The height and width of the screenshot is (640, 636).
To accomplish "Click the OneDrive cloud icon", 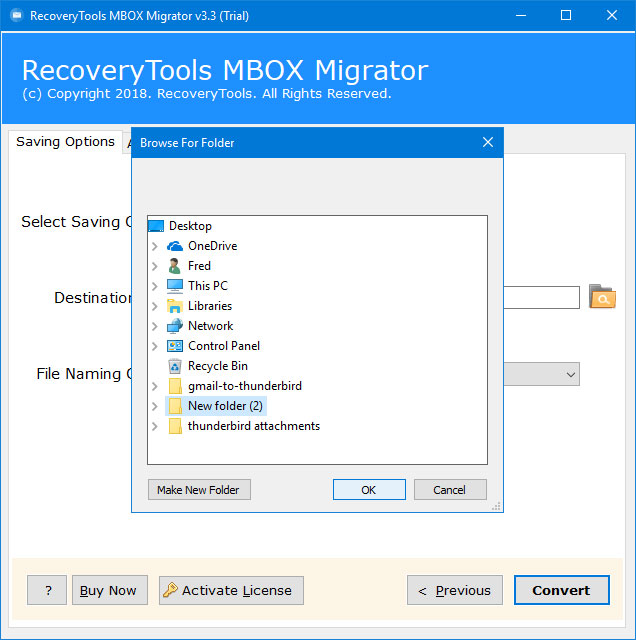I will coord(175,246).
